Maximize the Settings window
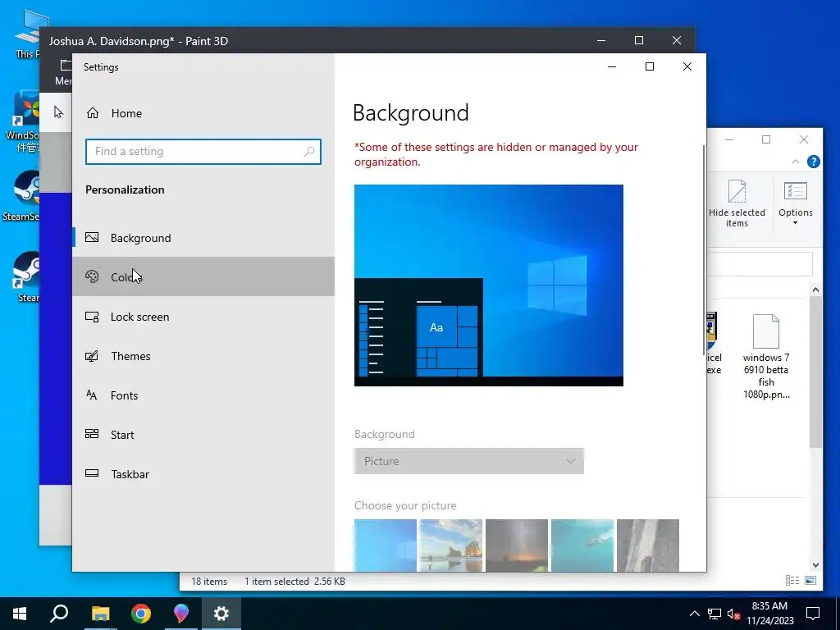The width and height of the screenshot is (840, 630). tap(650, 66)
